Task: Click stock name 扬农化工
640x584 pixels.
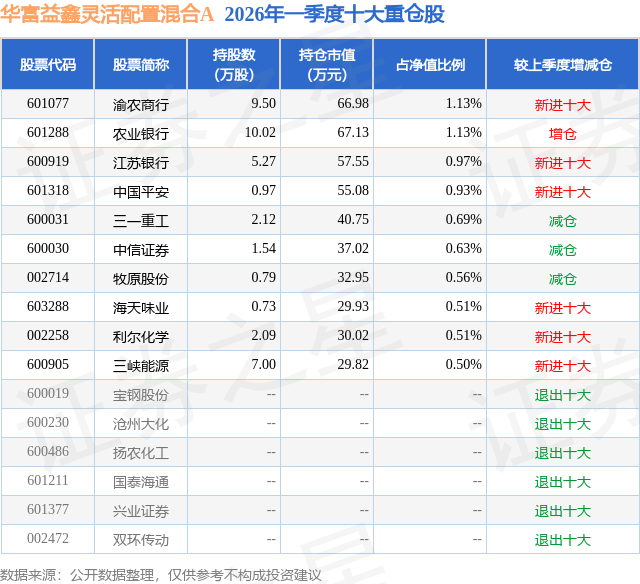Action: [141, 453]
